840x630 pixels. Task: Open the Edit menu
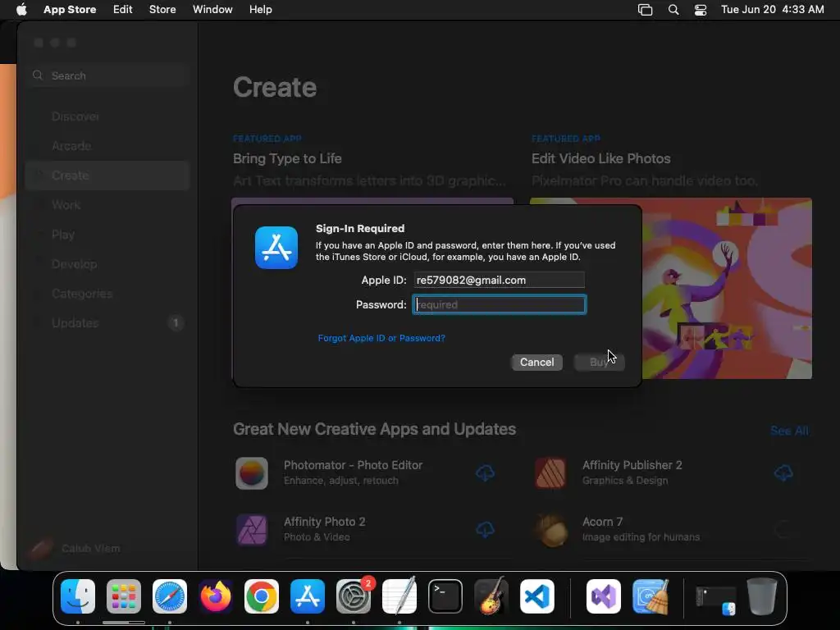pos(123,10)
